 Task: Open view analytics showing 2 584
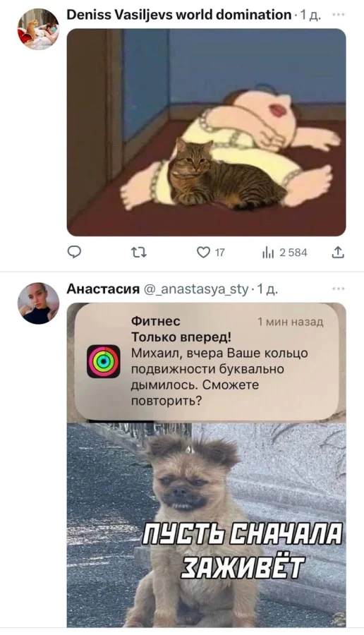[x=285, y=253]
